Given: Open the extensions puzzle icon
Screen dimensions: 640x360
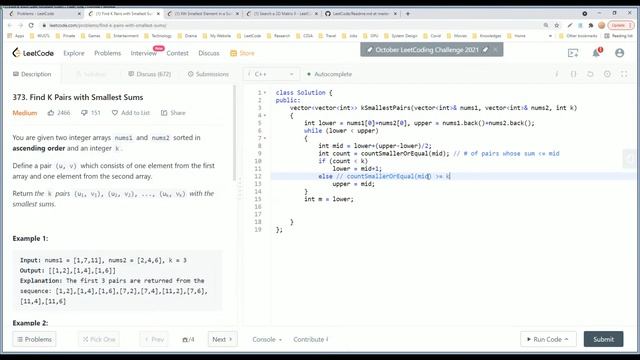Looking at the screenshot, I should 591,25.
